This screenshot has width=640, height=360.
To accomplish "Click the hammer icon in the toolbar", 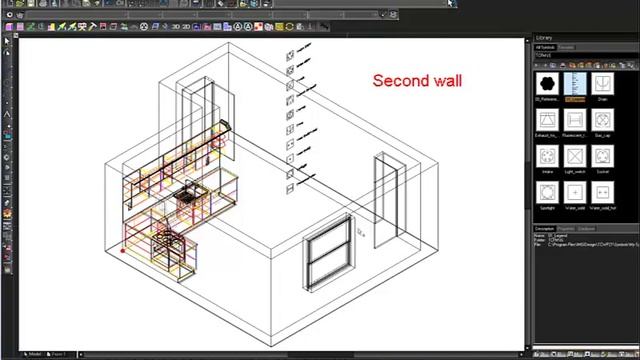I will pyautogui.click(x=93, y=27).
